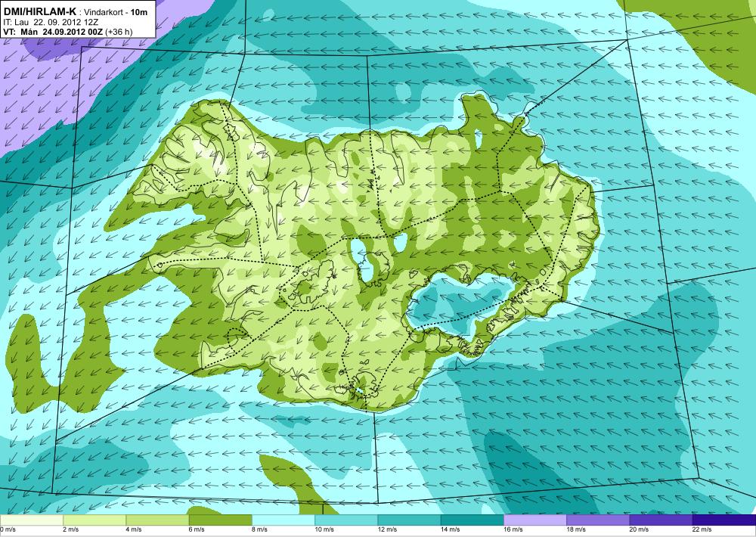Click the "12 m/s" legend label
Viewport: 756px width, 537px height.
388,529
